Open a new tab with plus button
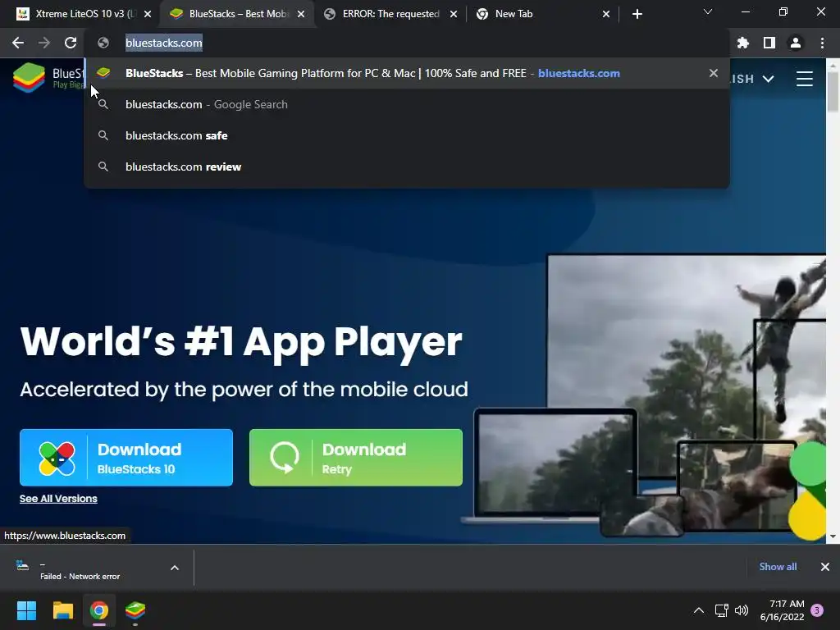 coord(637,14)
